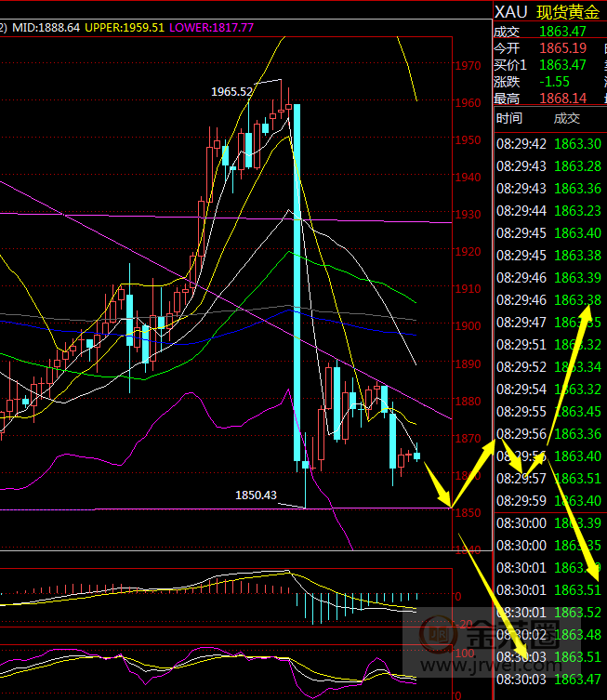Select tick price 1863.48 at 08:30:02
The image size is (607, 700).
point(578,634)
